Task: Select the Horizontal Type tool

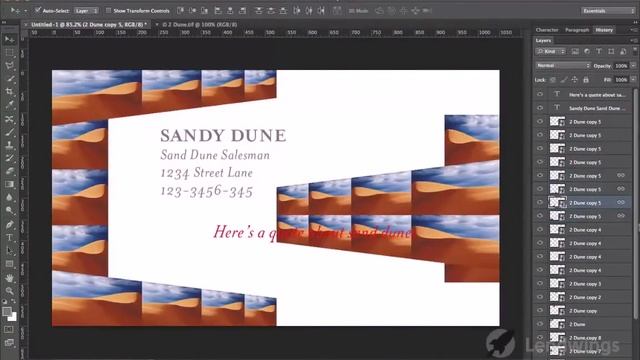Action: point(9,238)
